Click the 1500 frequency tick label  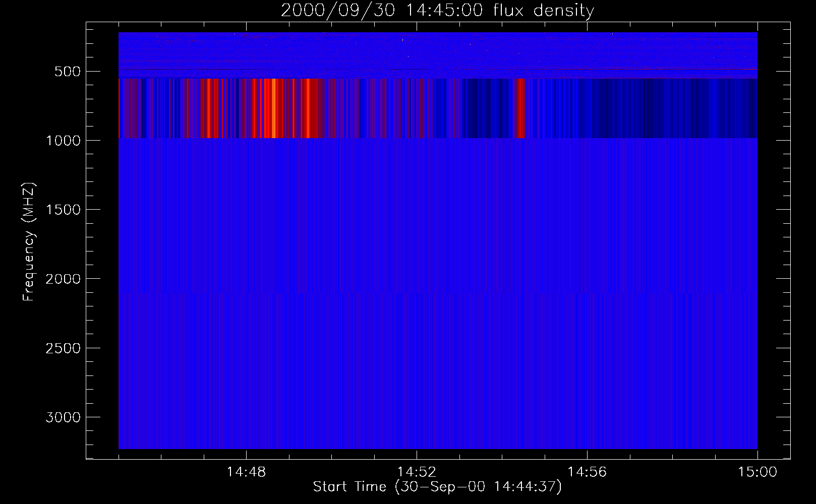(63, 210)
